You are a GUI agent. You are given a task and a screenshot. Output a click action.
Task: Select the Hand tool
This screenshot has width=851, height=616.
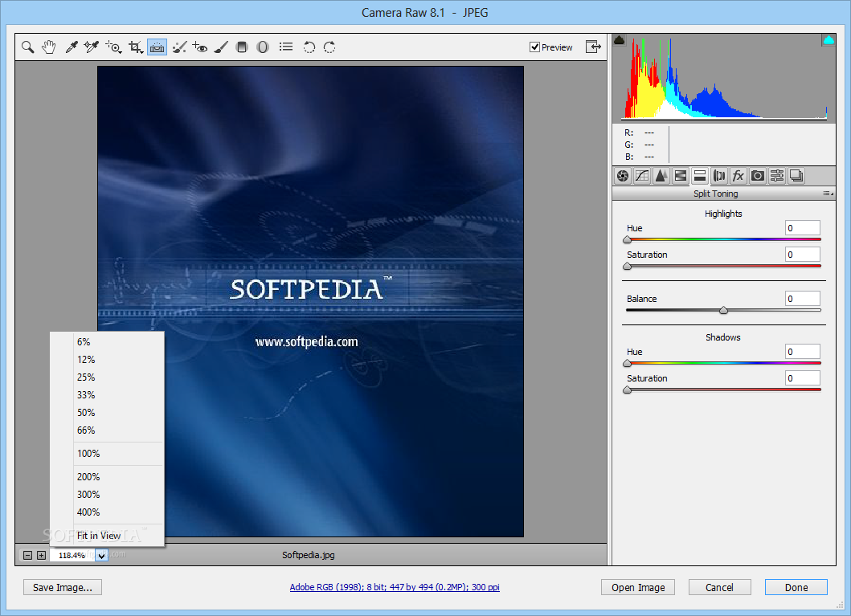(x=49, y=47)
